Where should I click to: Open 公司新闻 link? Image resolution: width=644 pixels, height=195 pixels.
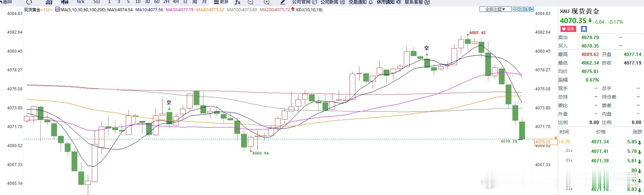332,2
